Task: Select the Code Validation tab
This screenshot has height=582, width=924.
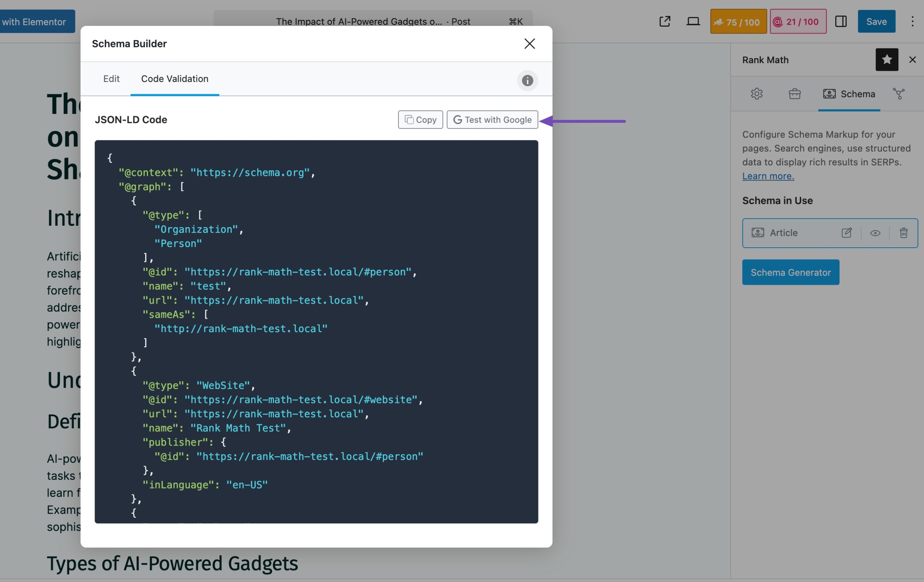Action: coord(175,79)
